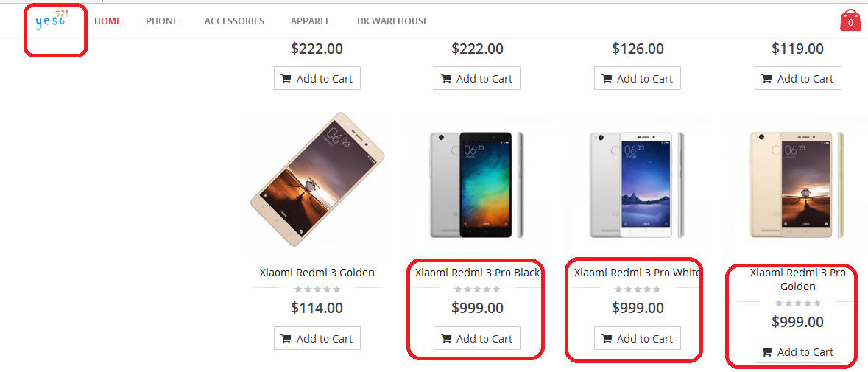
Task: View the Redmi 3 Golden phone image
Action: coord(317,180)
